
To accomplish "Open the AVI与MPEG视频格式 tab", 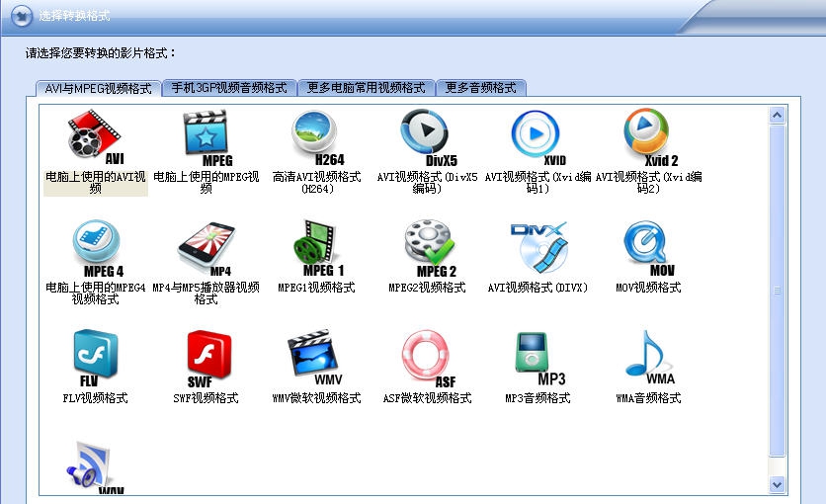I will (98, 88).
